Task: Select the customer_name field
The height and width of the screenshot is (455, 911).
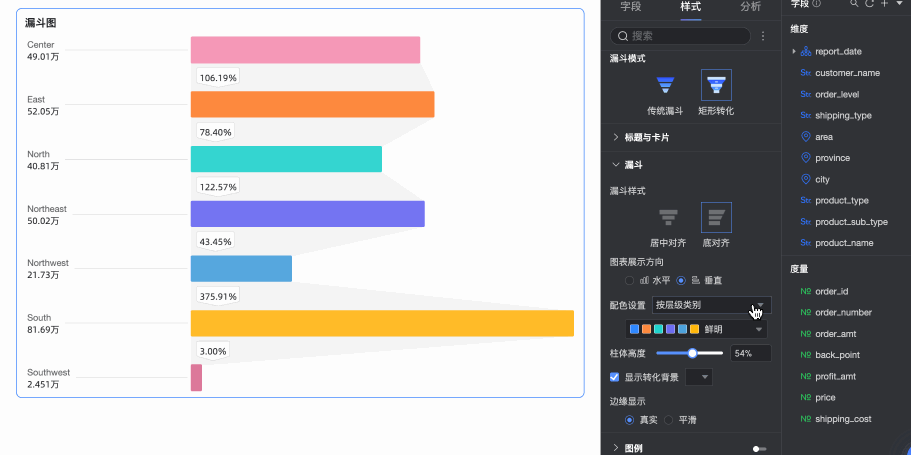Action: (847, 73)
